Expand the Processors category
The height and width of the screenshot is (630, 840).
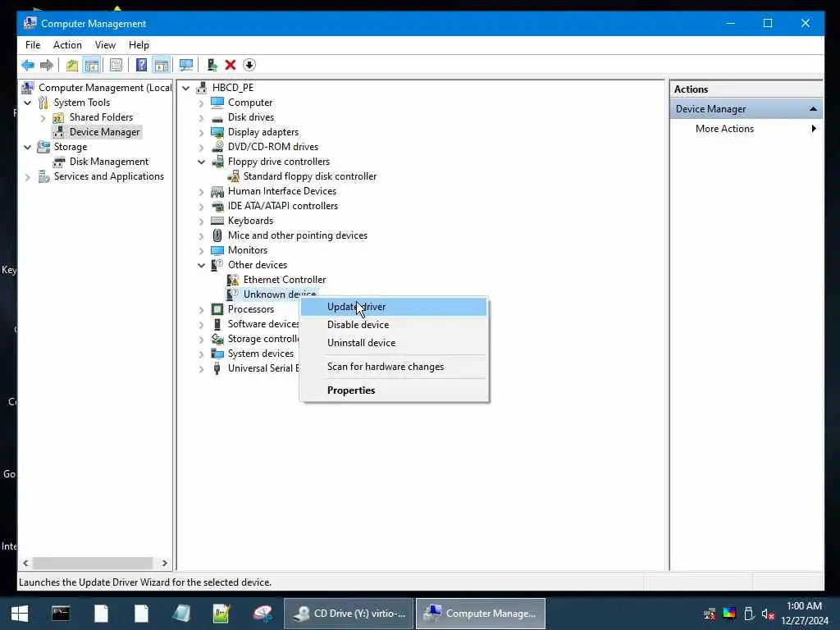pos(202,309)
